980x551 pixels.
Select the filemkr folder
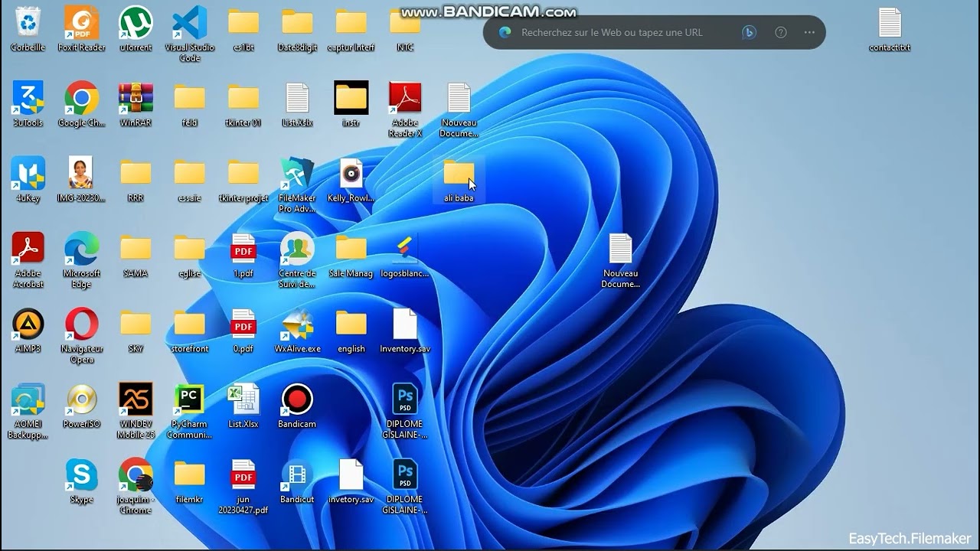tap(189, 474)
